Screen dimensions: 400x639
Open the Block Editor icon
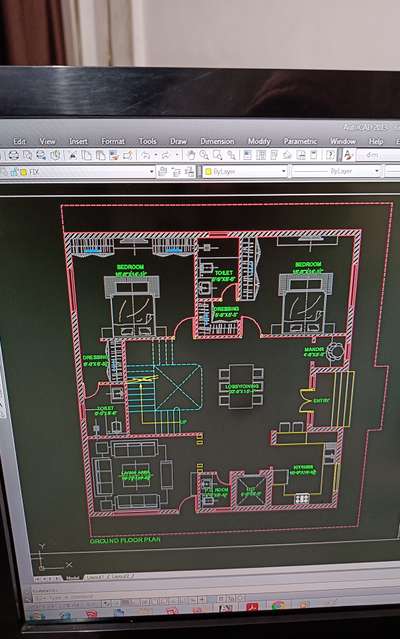point(128,155)
